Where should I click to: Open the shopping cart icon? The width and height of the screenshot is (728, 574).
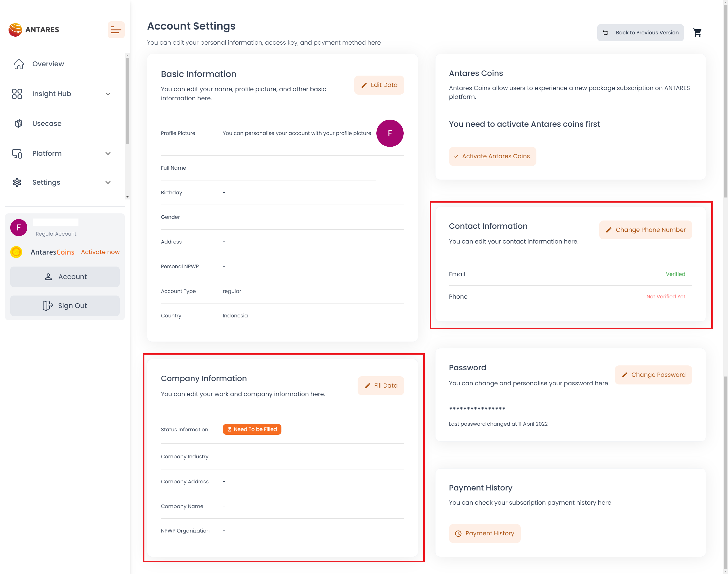[697, 33]
